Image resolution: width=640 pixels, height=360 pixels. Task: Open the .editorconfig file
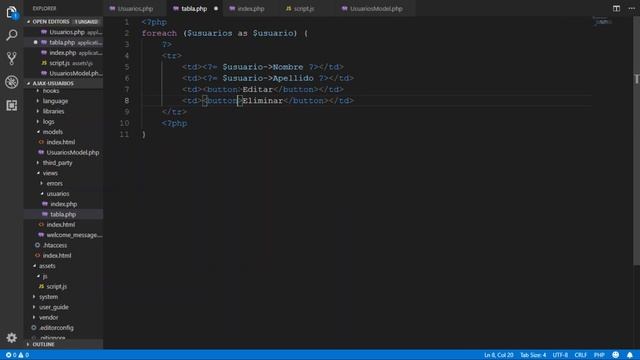63,327
